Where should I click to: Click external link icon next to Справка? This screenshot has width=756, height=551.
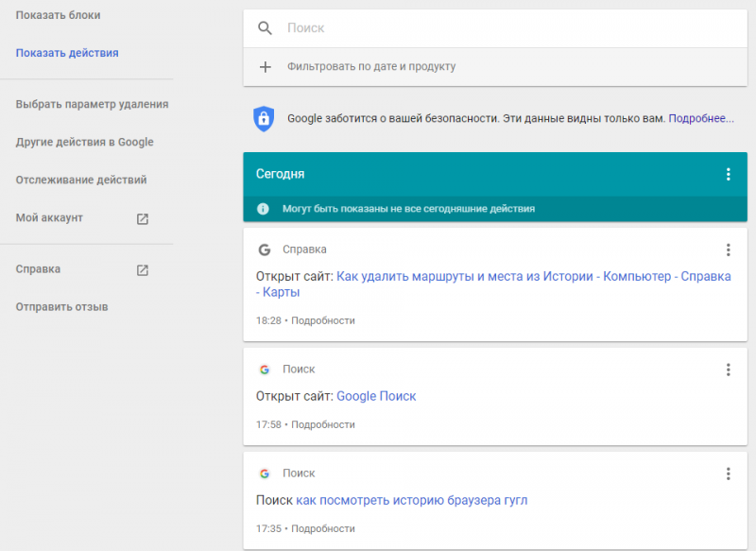pos(143,269)
